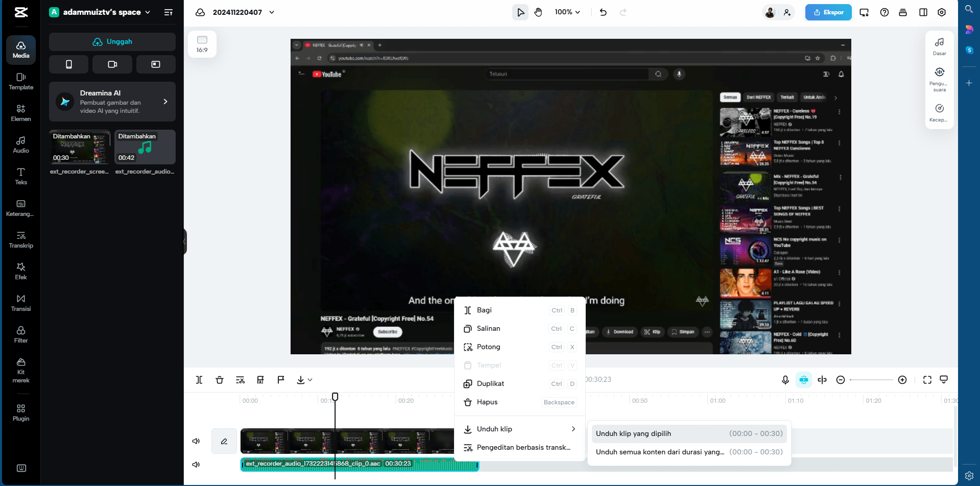Open the Keterangan captions panel
980x486 pixels.
(x=21, y=208)
